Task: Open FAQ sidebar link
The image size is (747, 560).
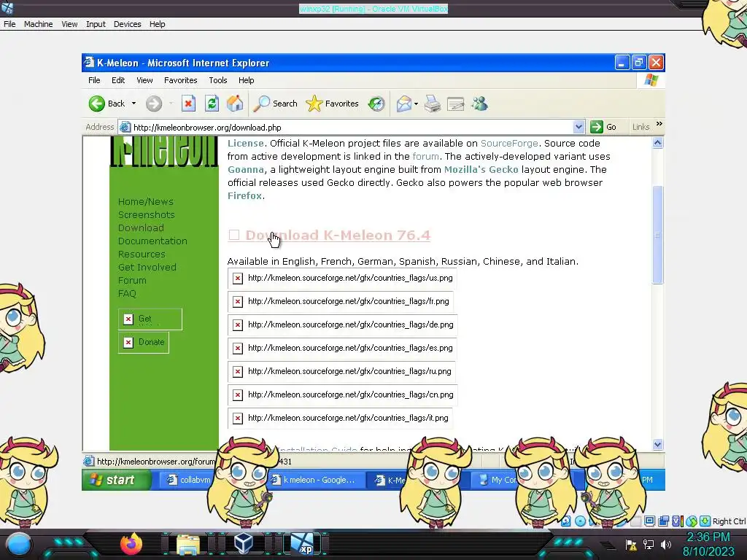Action: [x=127, y=293]
